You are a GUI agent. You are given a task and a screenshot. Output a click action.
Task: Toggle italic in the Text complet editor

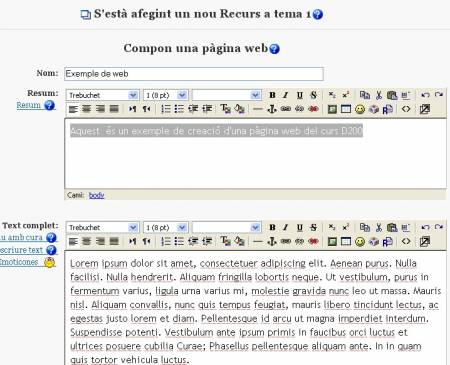coord(286,227)
